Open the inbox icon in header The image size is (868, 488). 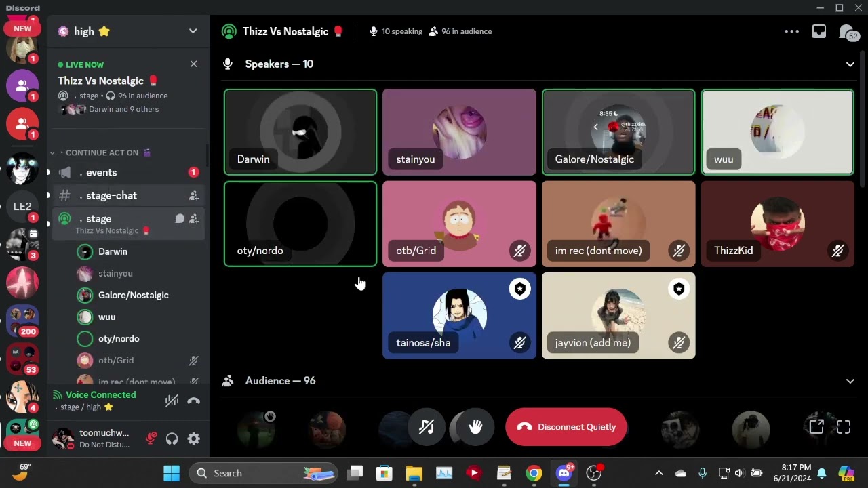pyautogui.click(x=819, y=31)
